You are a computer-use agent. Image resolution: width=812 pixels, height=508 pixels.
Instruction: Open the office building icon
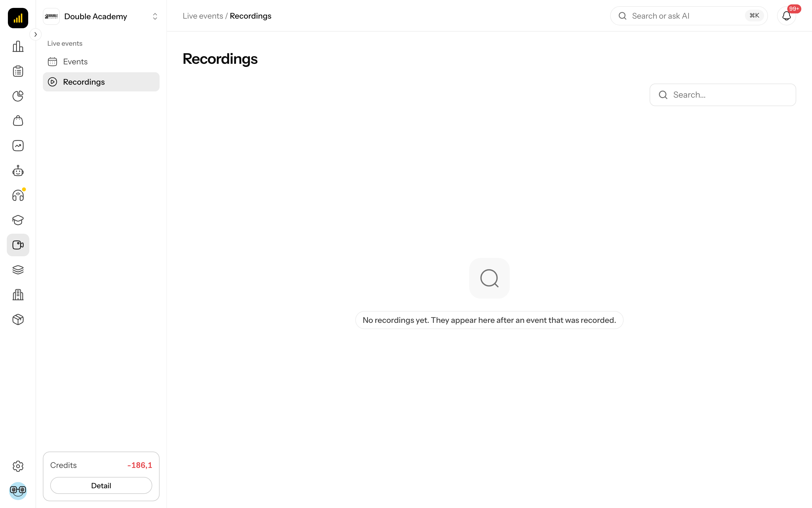click(18, 295)
